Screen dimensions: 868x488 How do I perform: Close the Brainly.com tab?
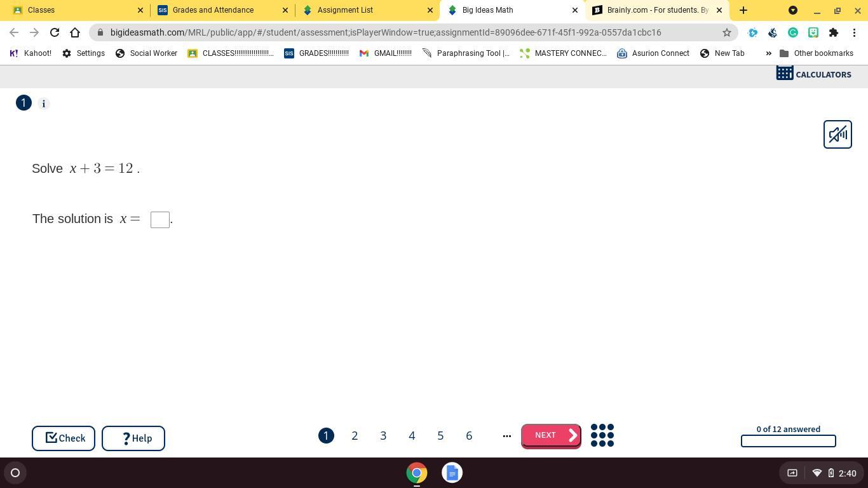[719, 10]
